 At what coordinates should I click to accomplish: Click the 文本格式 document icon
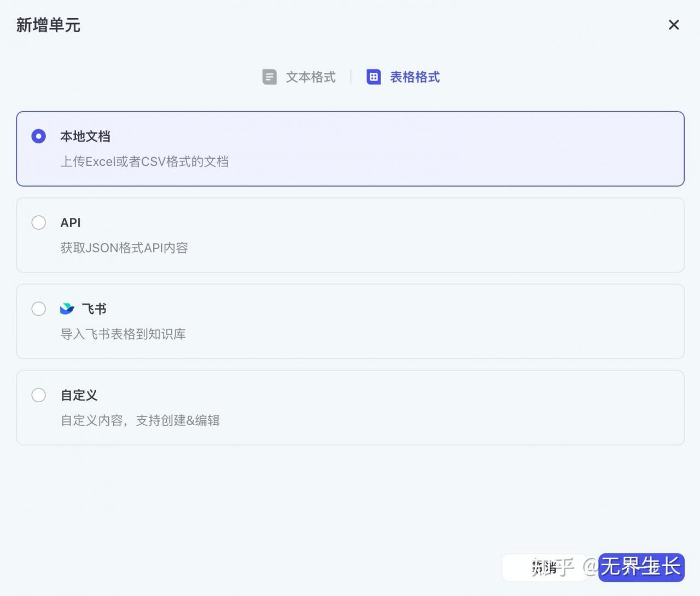pos(270,77)
